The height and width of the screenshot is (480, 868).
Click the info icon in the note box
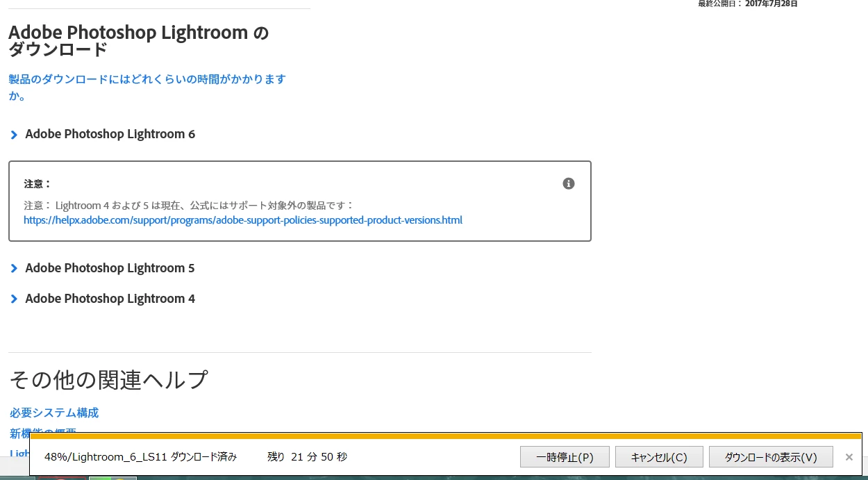point(569,184)
